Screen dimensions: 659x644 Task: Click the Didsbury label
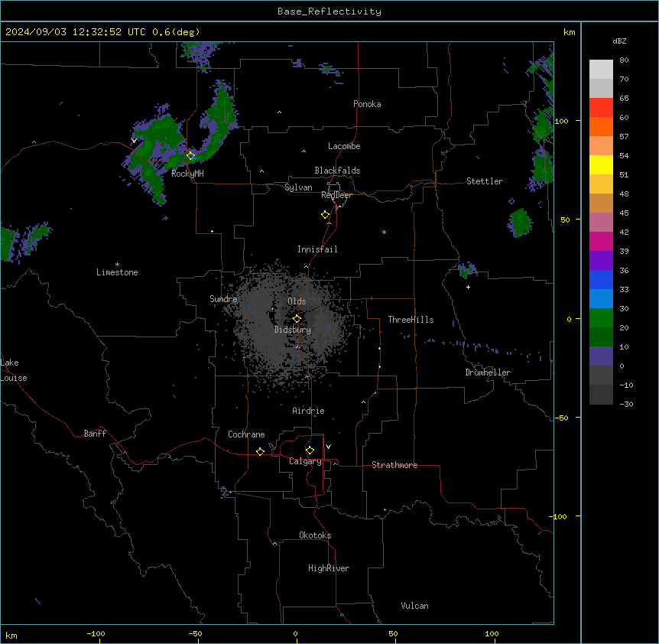click(293, 330)
